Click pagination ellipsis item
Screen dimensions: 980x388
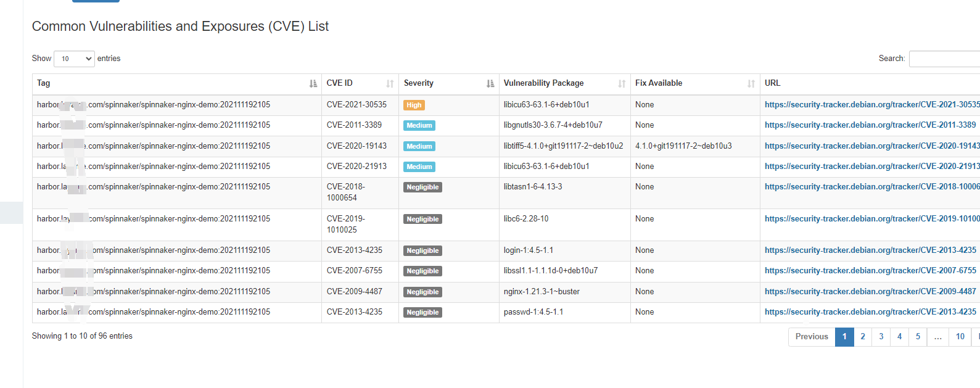tap(937, 337)
